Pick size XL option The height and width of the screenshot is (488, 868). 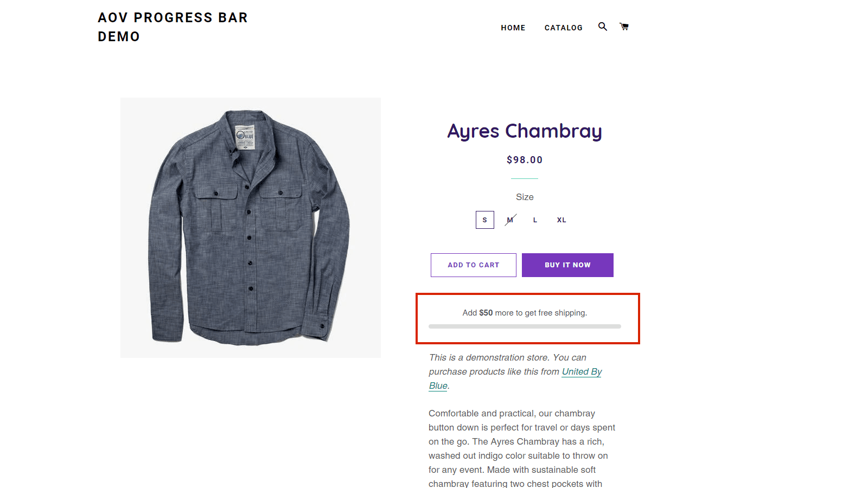(561, 220)
